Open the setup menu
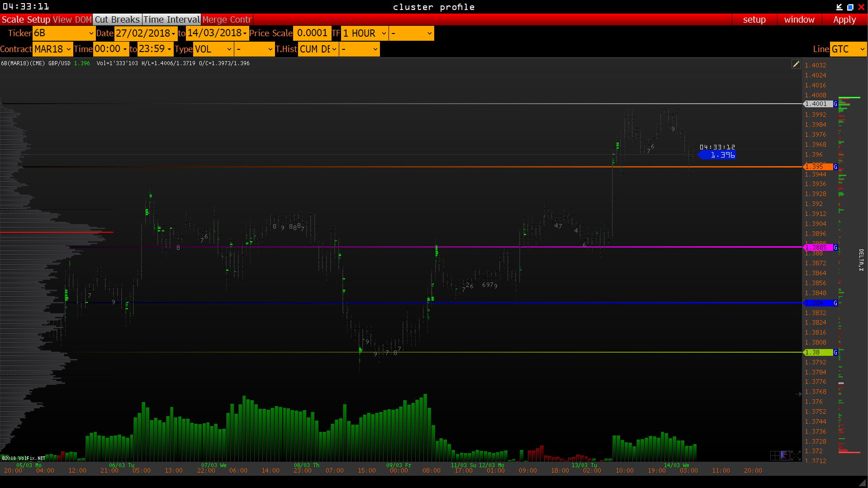This screenshot has height=488, width=868. (x=754, y=19)
